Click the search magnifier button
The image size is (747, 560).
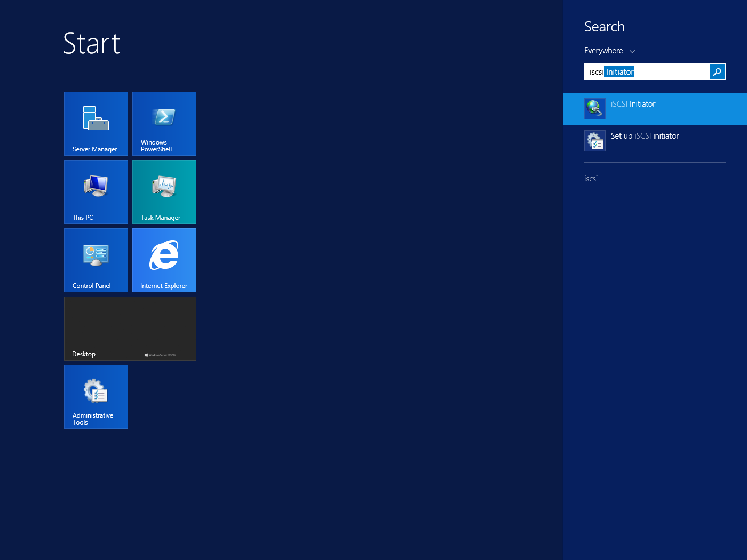[x=717, y=71]
